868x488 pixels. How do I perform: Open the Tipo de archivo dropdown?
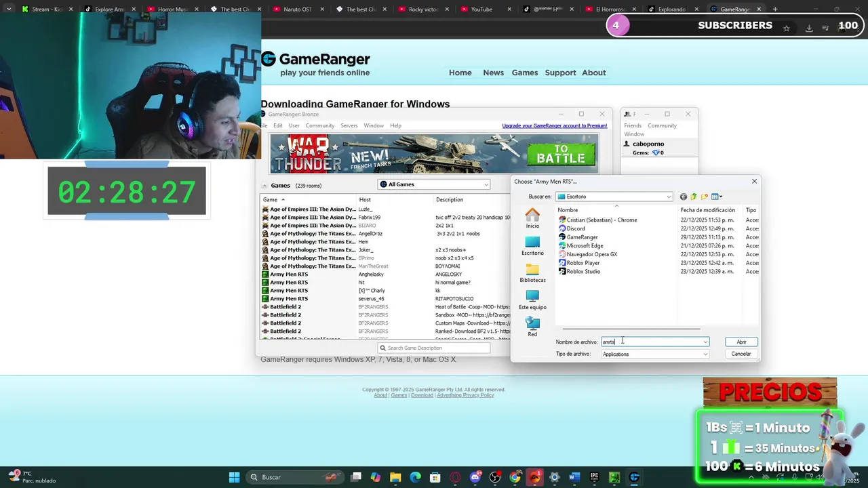pos(655,354)
